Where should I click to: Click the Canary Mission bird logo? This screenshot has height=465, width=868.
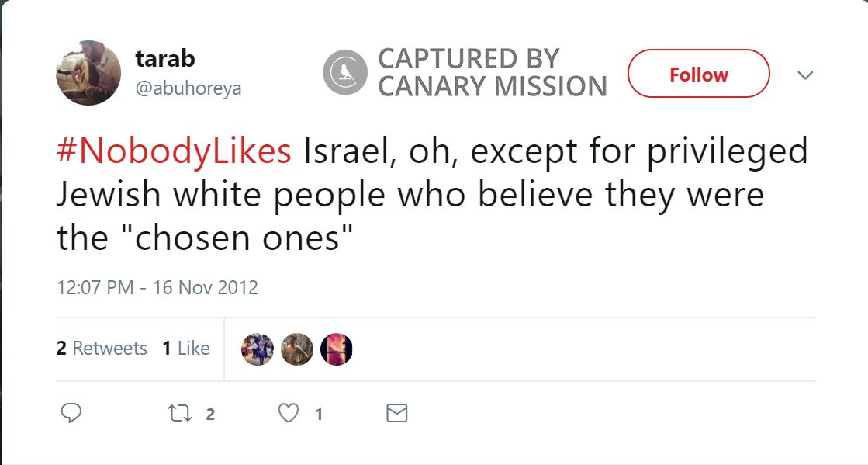point(344,73)
